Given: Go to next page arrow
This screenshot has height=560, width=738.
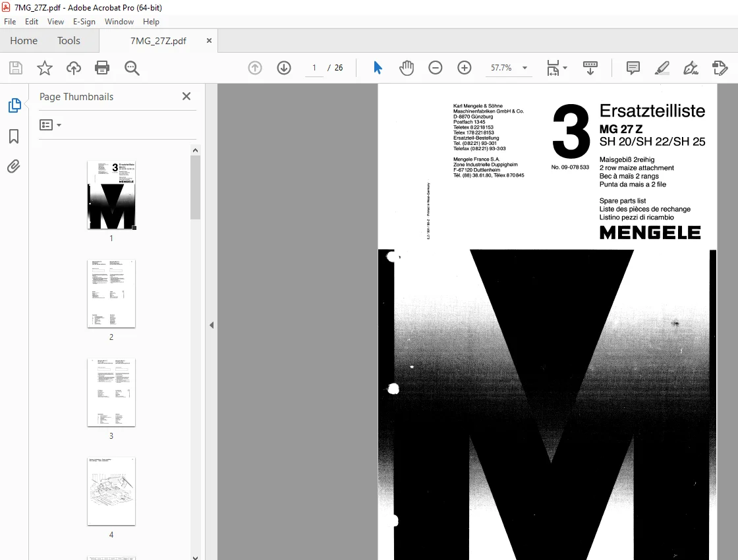Looking at the screenshot, I should tap(284, 68).
